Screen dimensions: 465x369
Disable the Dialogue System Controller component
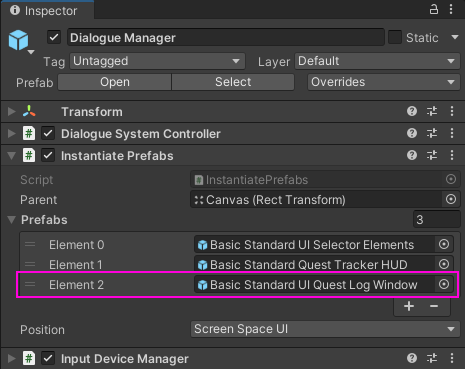[48, 133]
